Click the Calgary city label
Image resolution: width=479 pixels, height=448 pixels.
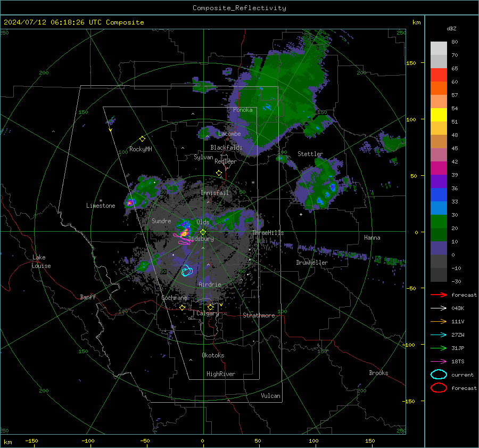click(x=208, y=313)
